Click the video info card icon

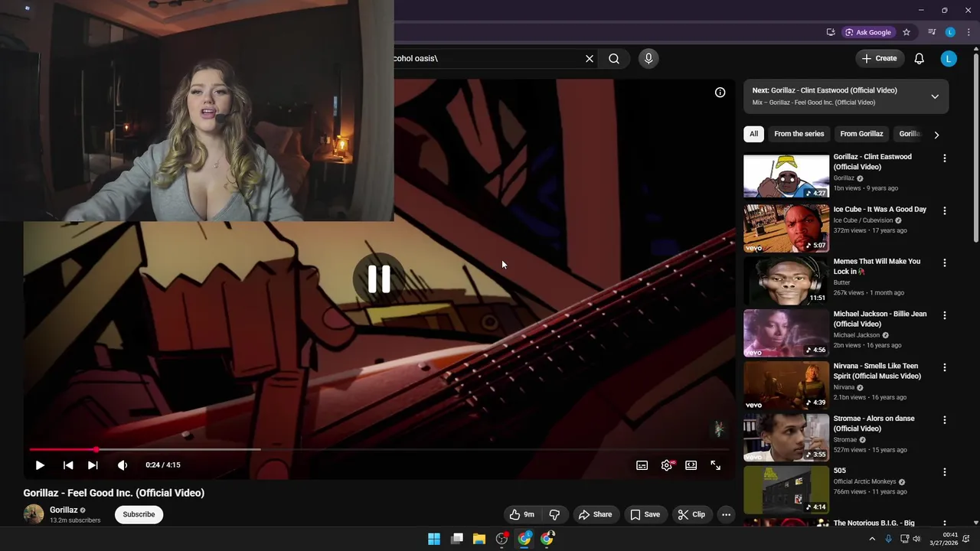coord(720,92)
